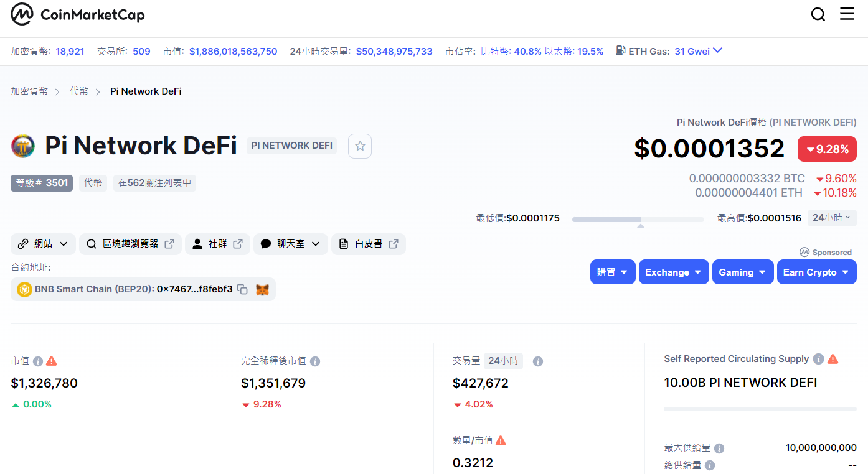The height and width of the screenshot is (474, 868).
Task: Click the info icon next to 總供給量
Action: tap(710, 465)
